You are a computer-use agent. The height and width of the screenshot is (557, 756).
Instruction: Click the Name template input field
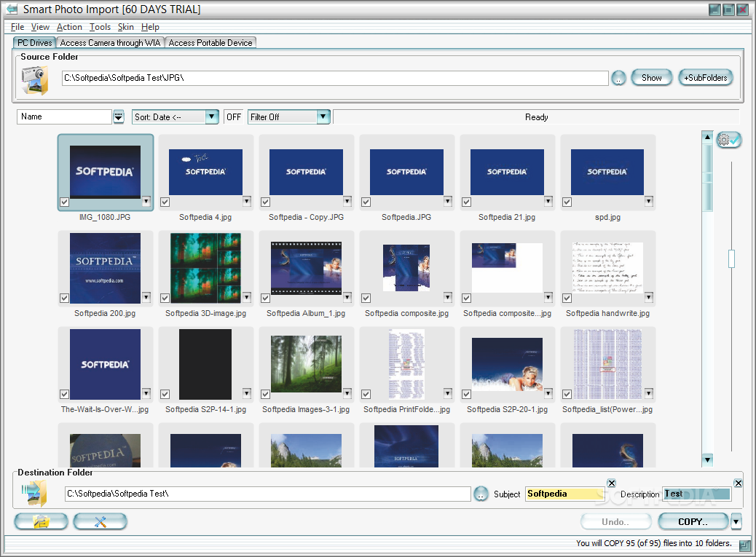pos(65,116)
